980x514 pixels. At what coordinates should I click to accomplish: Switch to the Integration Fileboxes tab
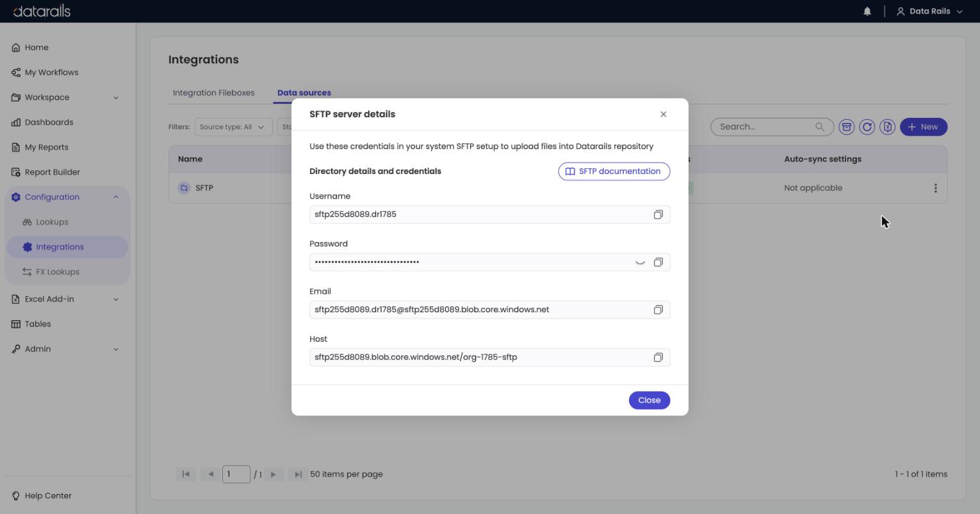213,93
